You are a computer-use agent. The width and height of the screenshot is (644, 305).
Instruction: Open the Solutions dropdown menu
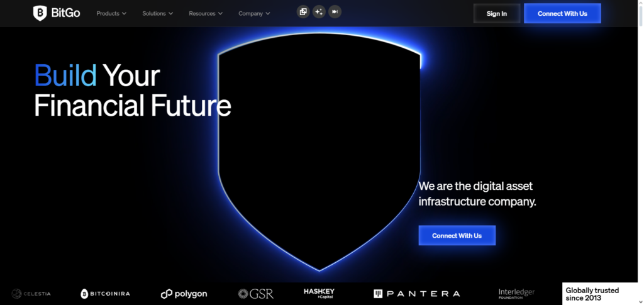(x=157, y=13)
